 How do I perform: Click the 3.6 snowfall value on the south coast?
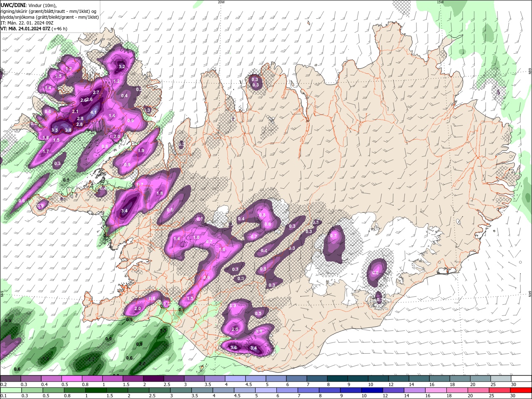234,347
